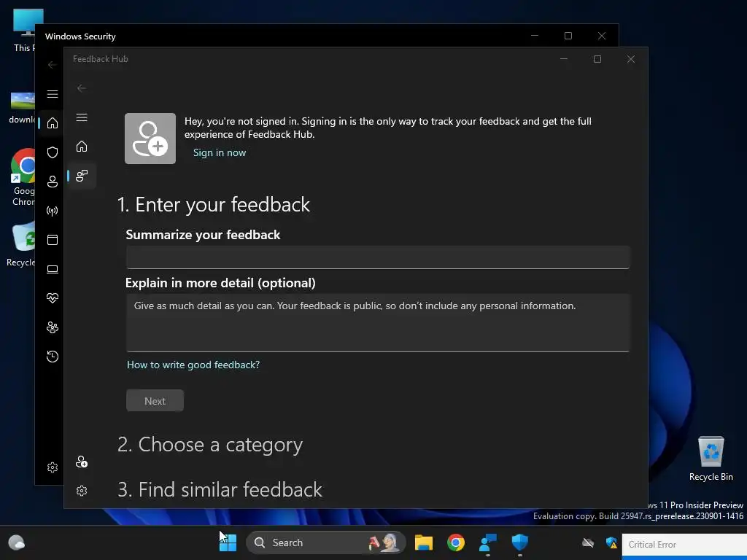Open Windows Security settings gear
Screen dimensions: 747x560
click(x=53, y=467)
